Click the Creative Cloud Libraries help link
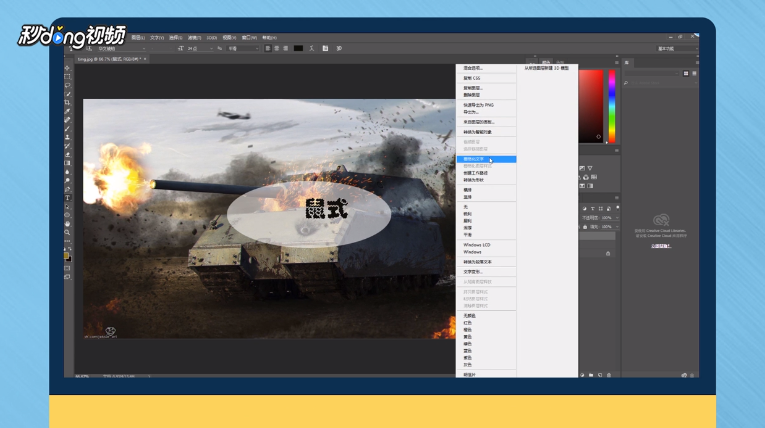Screen dimensions: 765x428 pos(661,246)
